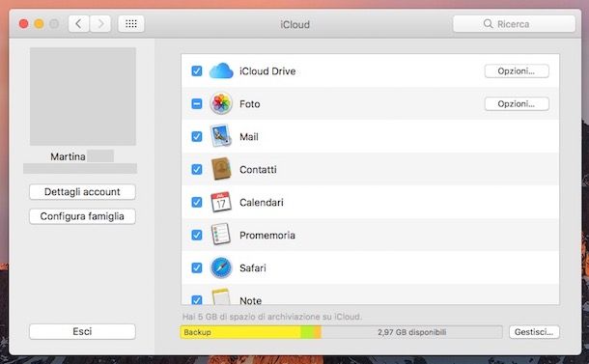589x364 pixels.
Task: Disable Safari sync checkbox
Action: (197, 267)
